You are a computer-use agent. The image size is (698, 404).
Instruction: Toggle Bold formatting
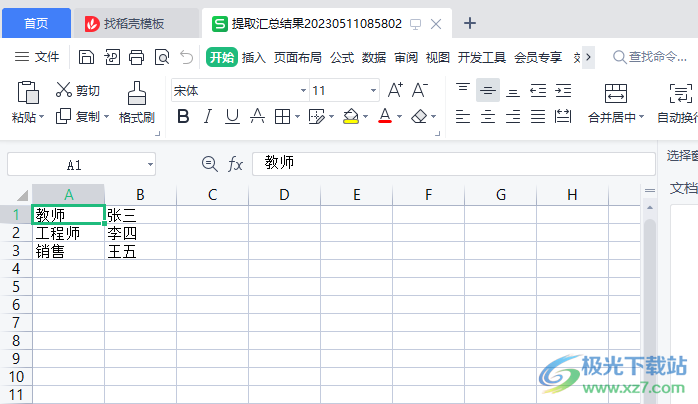(183, 117)
